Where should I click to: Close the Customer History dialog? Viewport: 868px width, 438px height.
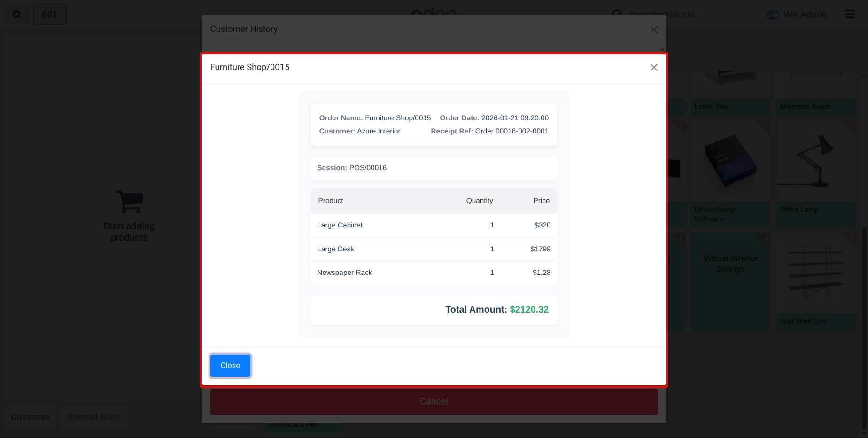point(654,30)
